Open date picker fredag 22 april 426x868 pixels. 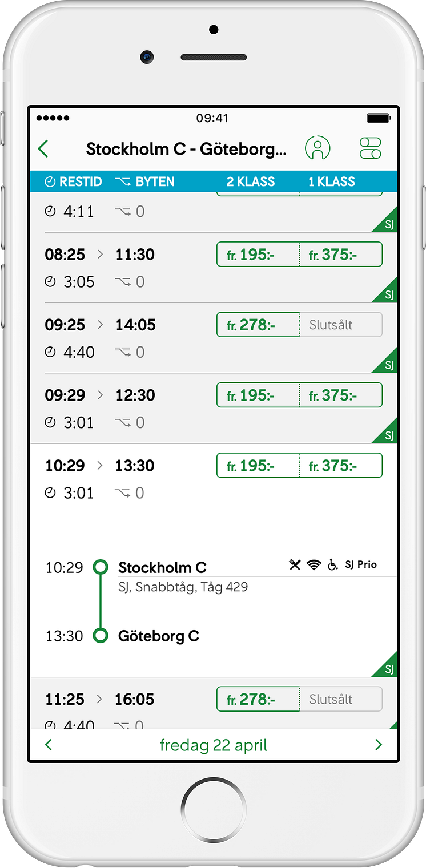pos(213,745)
